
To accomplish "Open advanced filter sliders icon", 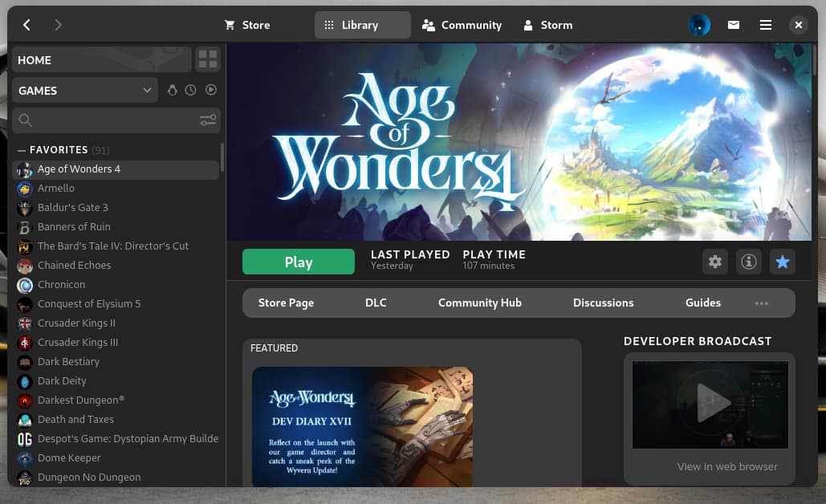I will click(208, 120).
